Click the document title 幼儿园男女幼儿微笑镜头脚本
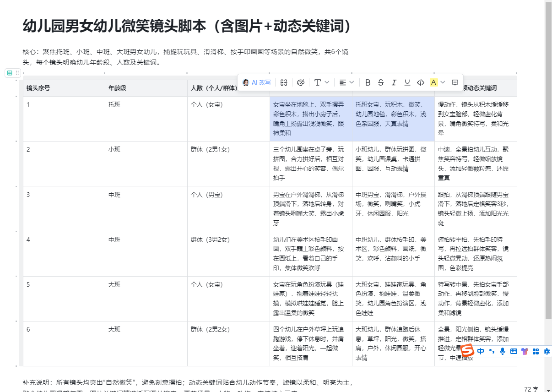 coord(187,26)
